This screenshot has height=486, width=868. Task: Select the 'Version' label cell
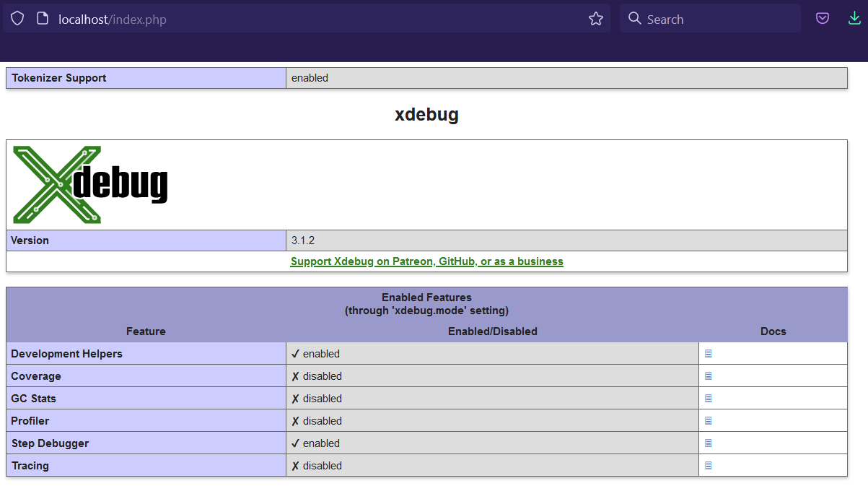coord(146,240)
